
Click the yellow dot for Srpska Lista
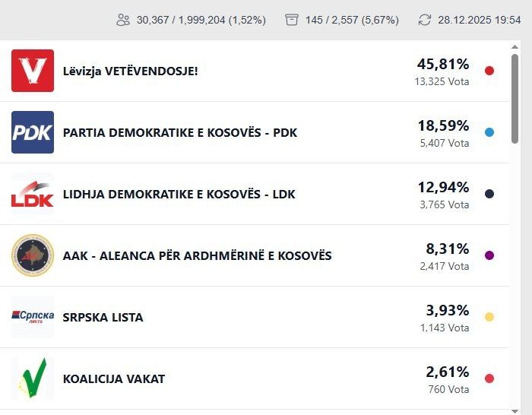[489, 317]
